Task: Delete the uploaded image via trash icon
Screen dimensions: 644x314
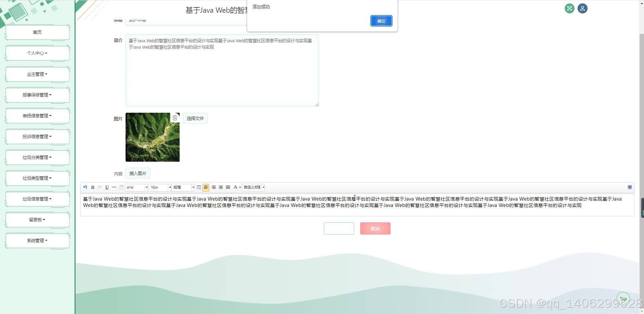Action: pyautogui.click(x=175, y=117)
